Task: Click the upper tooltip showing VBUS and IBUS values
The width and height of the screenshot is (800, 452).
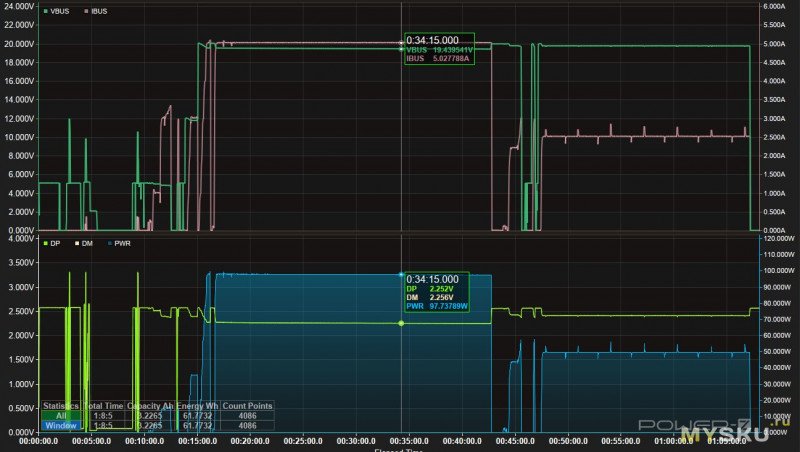Action: [x=438, y=50]
